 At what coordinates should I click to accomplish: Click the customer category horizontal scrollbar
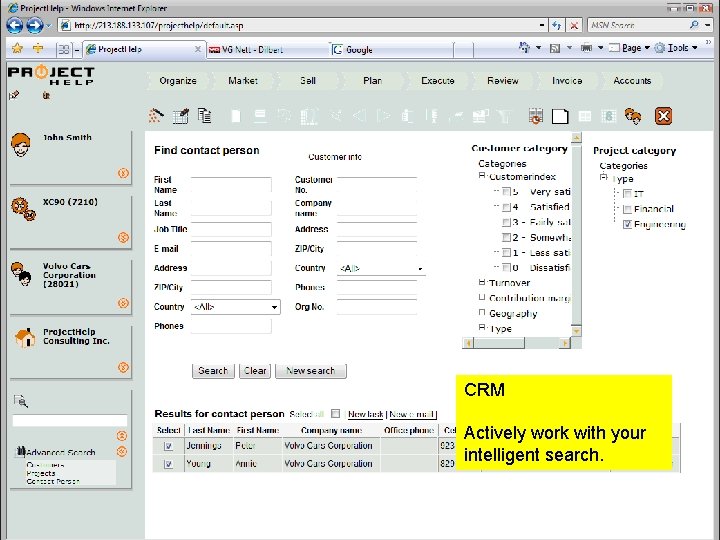517,343
